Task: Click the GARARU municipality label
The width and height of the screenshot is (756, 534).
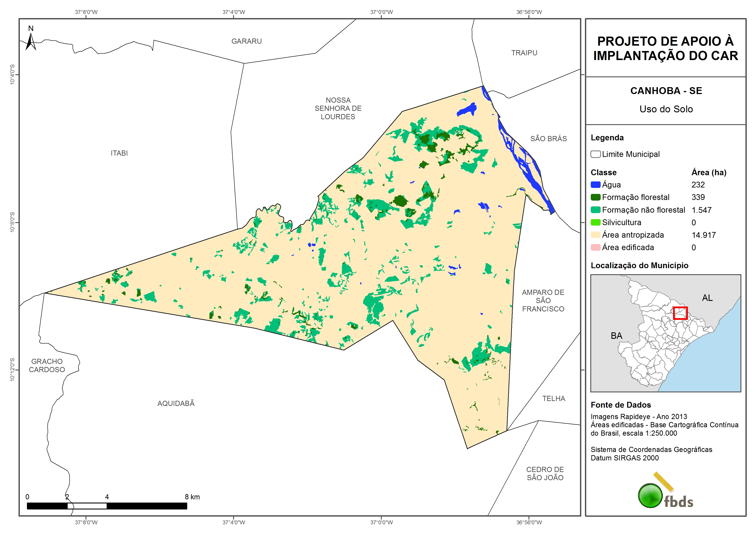Action: point(246,42)
